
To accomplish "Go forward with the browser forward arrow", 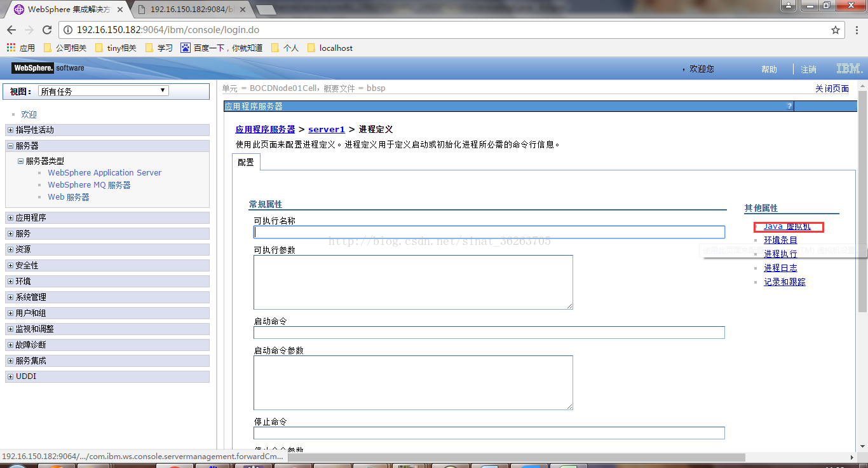I will point(29,30).
